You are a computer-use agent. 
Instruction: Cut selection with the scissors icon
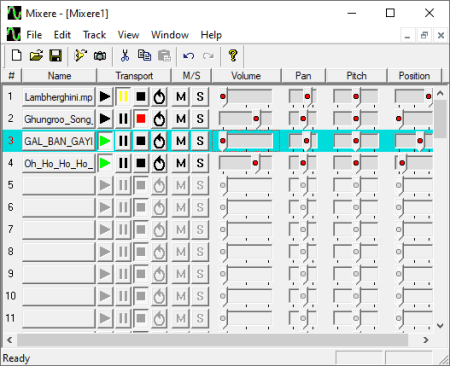click(125, 55)
